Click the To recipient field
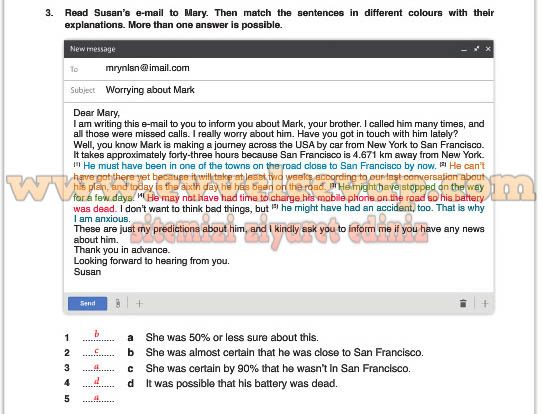 pos(279,69)
